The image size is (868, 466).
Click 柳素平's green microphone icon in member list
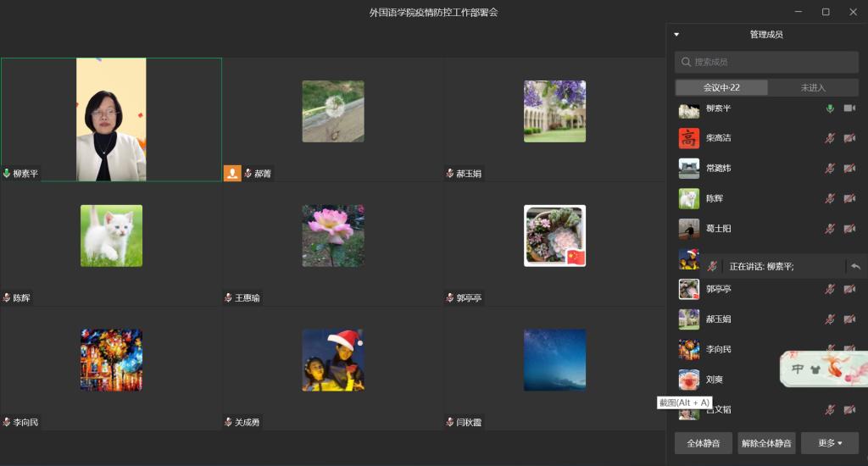click(x=831, y=108)
